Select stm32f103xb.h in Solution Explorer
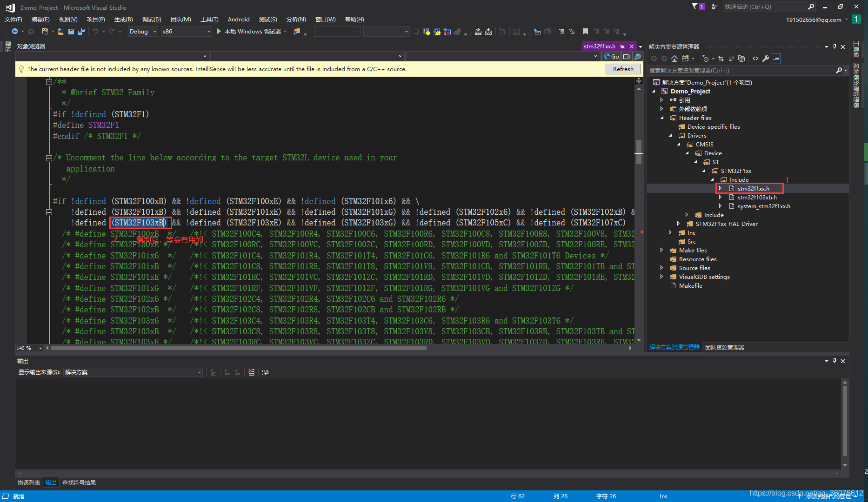The image size is (868, 502). tap(757, 197)
